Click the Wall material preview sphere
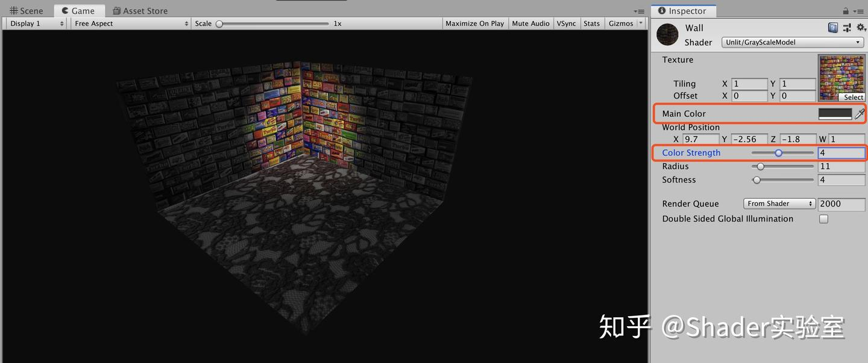 click(668, 35)
